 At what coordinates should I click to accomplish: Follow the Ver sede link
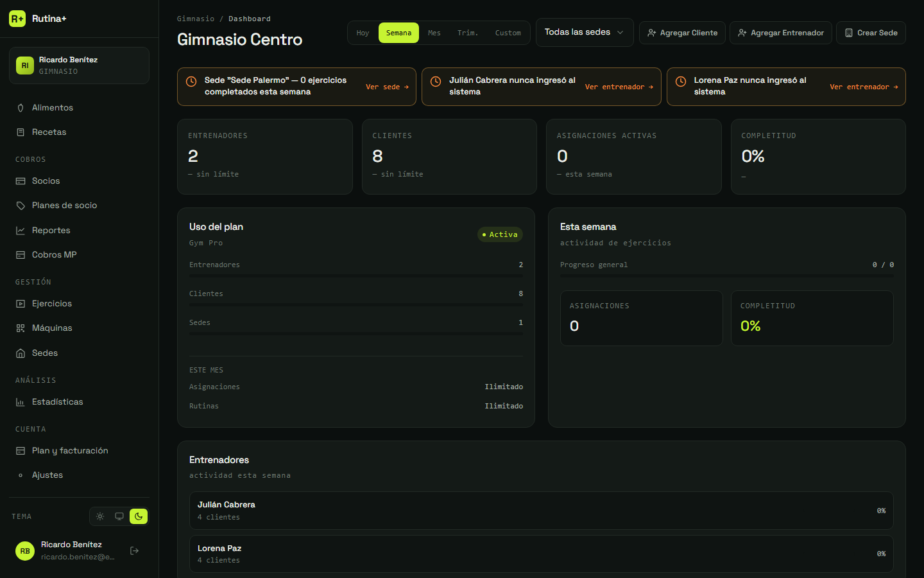click(388, 87)
